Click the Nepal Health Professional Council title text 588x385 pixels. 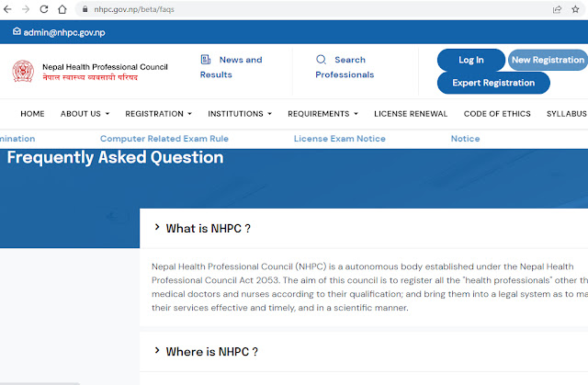105,67
